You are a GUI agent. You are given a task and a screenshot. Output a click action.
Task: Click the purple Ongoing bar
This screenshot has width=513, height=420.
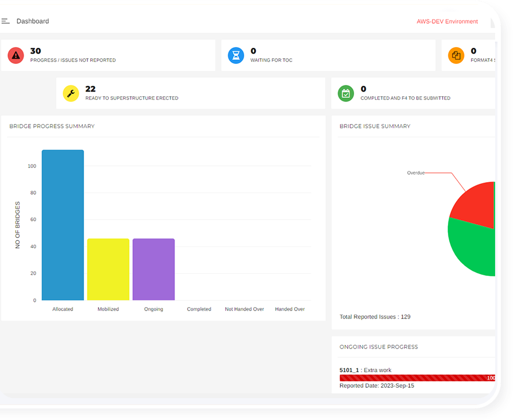(154, 269)
